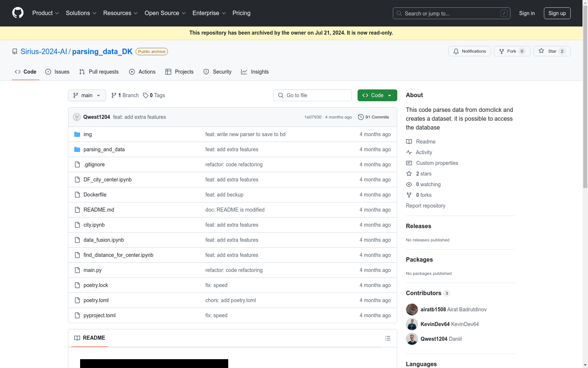Open find_distance_for_center.ipynb file
The image size is (588, 368).
(118, 255)
